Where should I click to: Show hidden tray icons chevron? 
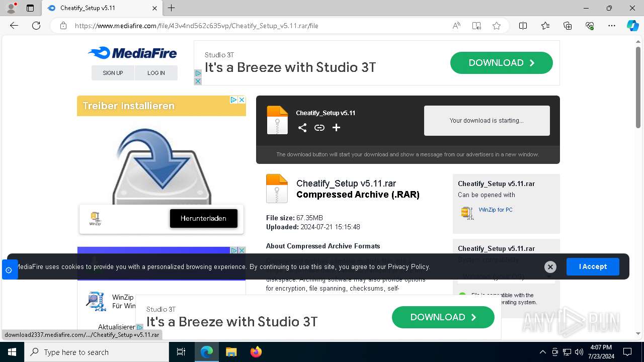click(x=542, y=352)
